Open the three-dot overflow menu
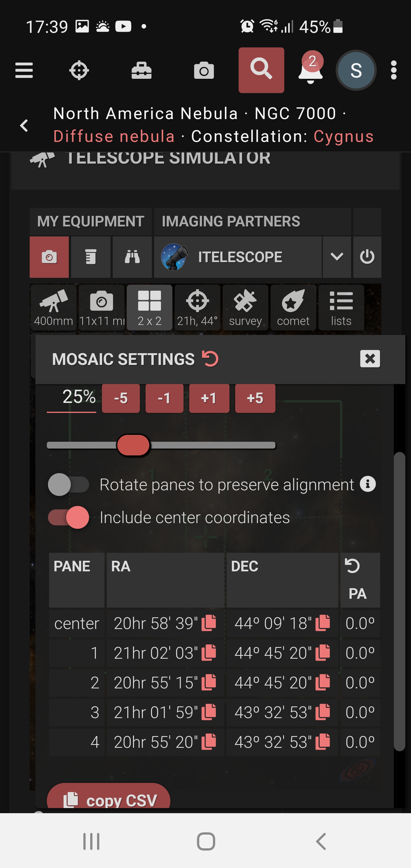Image resolution: width=411 pixels, height=868 pixels. tap(394, 71)
